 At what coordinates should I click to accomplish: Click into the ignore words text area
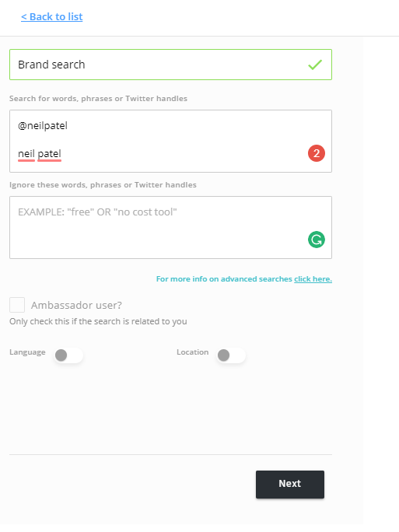click(170, 227)
